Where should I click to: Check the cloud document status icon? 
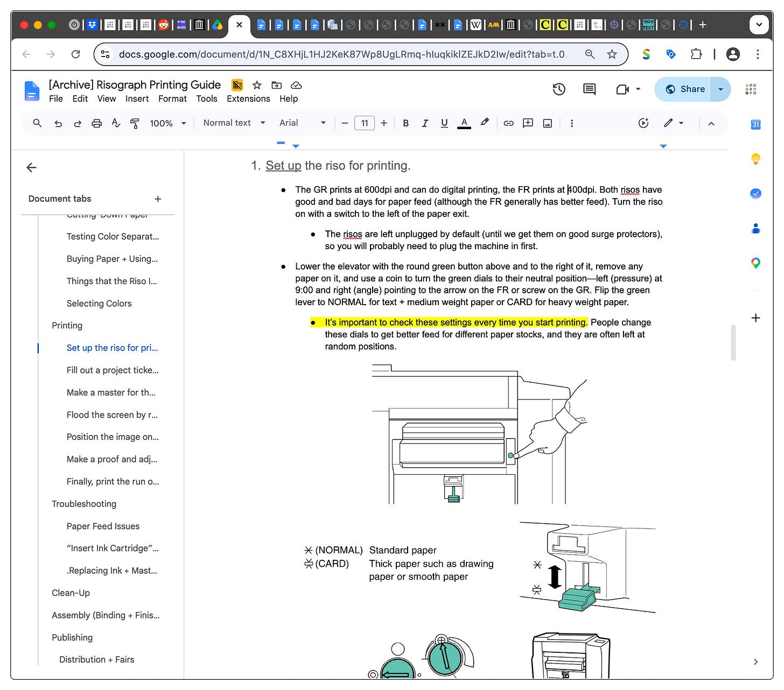pyautogui.click(x=296, y=85)
